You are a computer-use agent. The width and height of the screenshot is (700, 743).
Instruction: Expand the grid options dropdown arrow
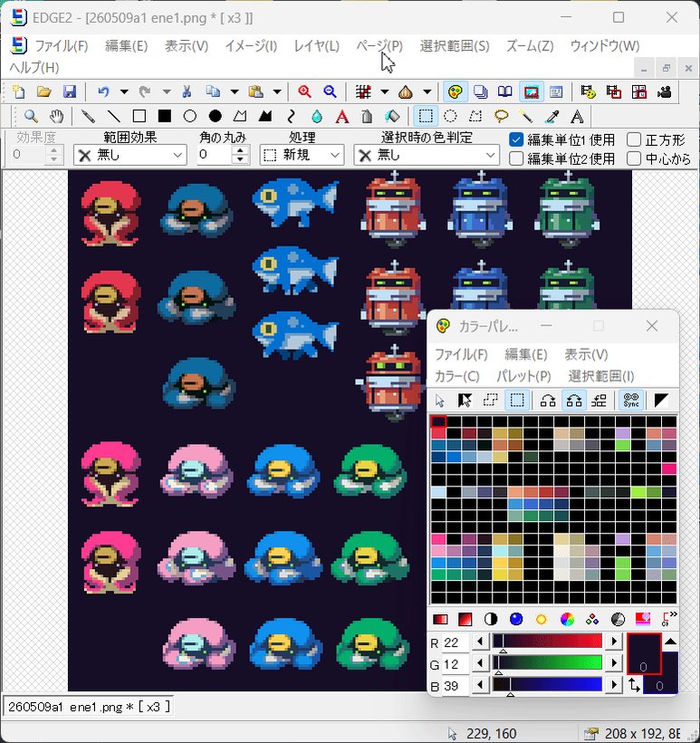[385, 92]
